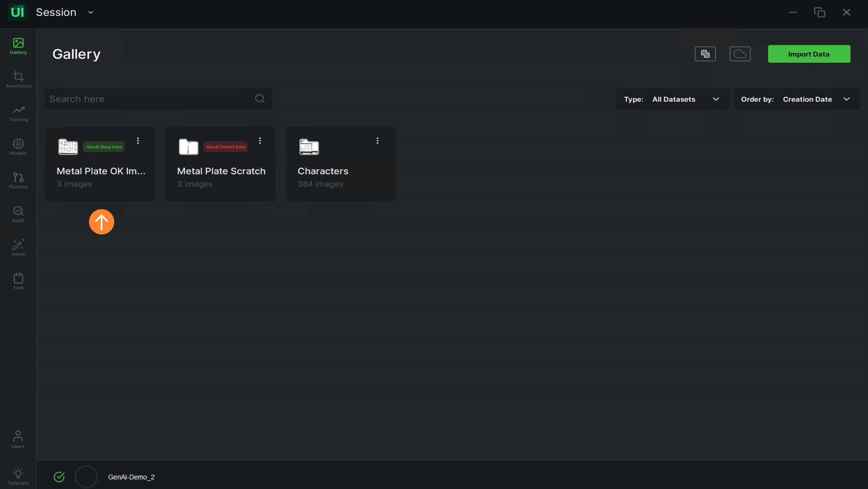The width and height of the screenshot is (868, 489).
Task: Click the Import Data button
Action: pos(809,54)
